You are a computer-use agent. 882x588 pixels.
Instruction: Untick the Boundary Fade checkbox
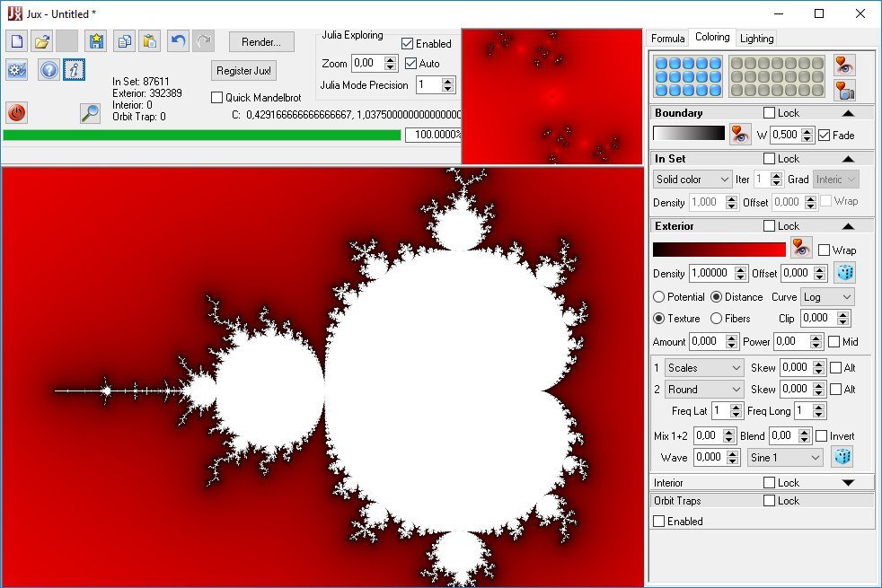pyautogui.click(x=825, y=135)
